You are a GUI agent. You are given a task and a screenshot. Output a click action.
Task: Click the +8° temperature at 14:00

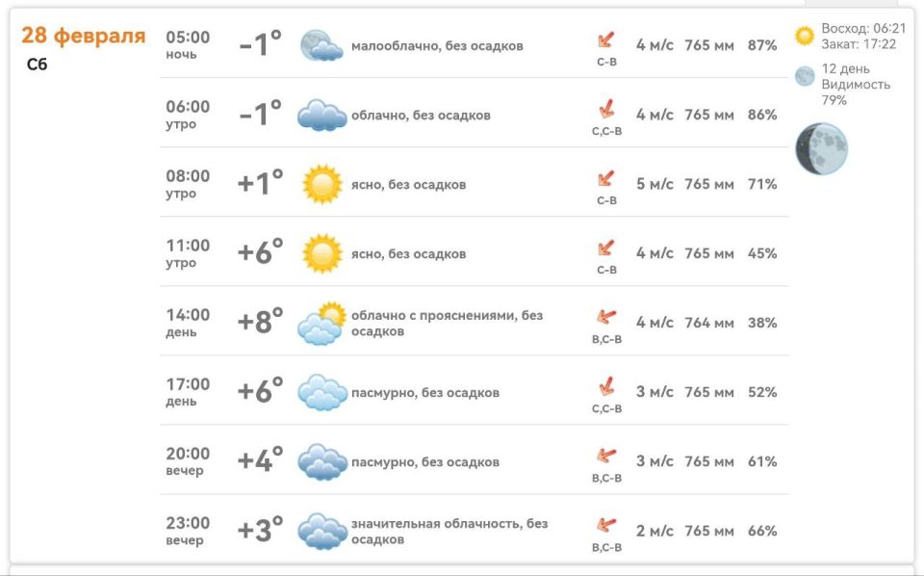point(260,323)
